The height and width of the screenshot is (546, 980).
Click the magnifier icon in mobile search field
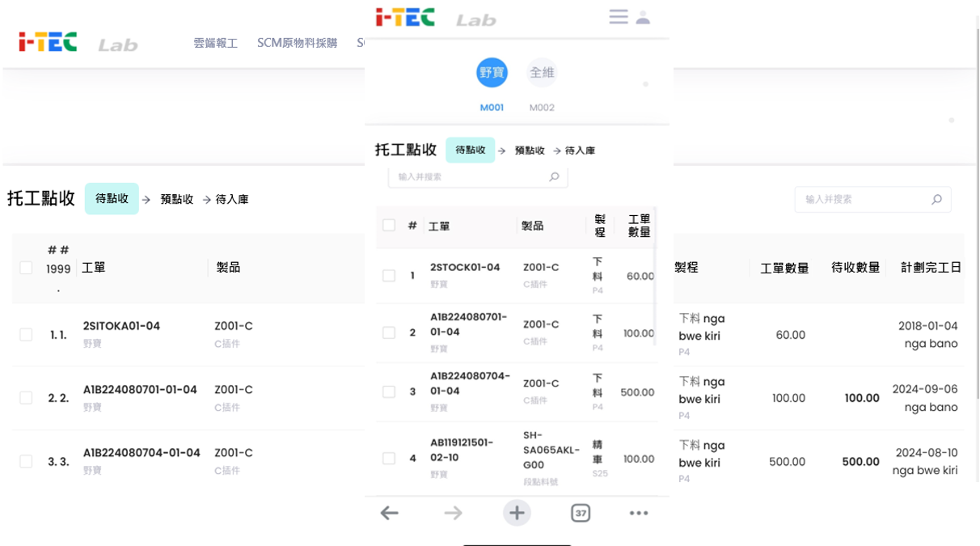point(554,176)
